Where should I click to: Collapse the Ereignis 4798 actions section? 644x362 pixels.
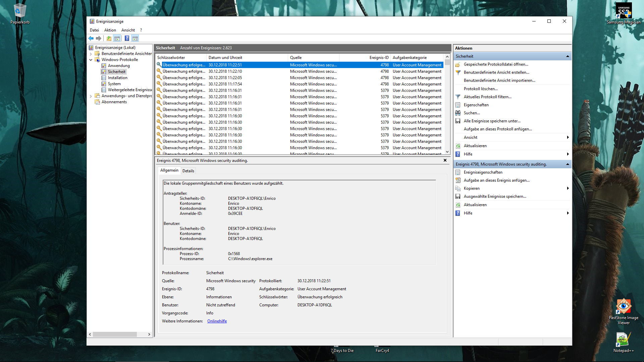coord(568,164)
